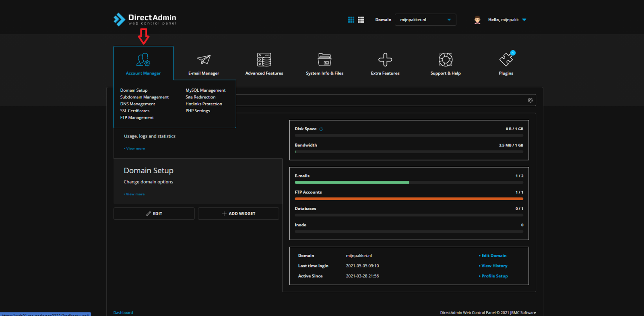
Task: Click the Databases usage bar
Action: pos(409,215)
